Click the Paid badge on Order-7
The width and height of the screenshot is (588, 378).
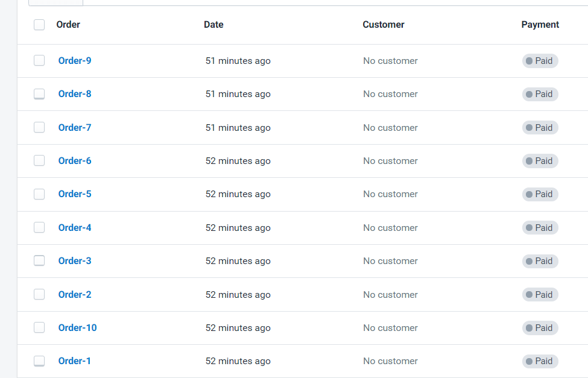tap(540, 128)
